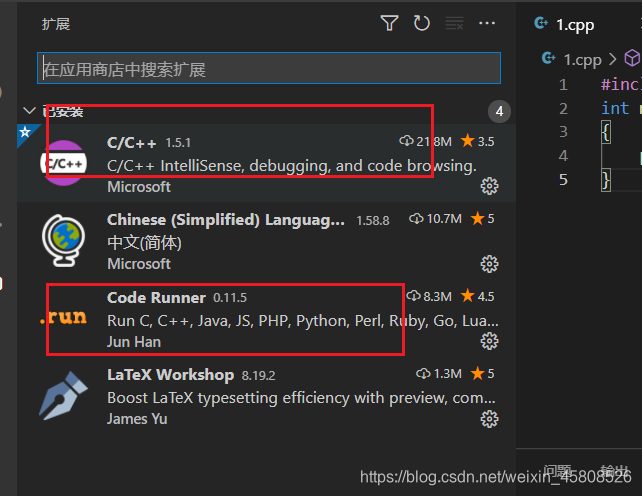
Task: Open manage gear for LaTeX Workshop
Action: pyautogui.click(x=489, y=419)
